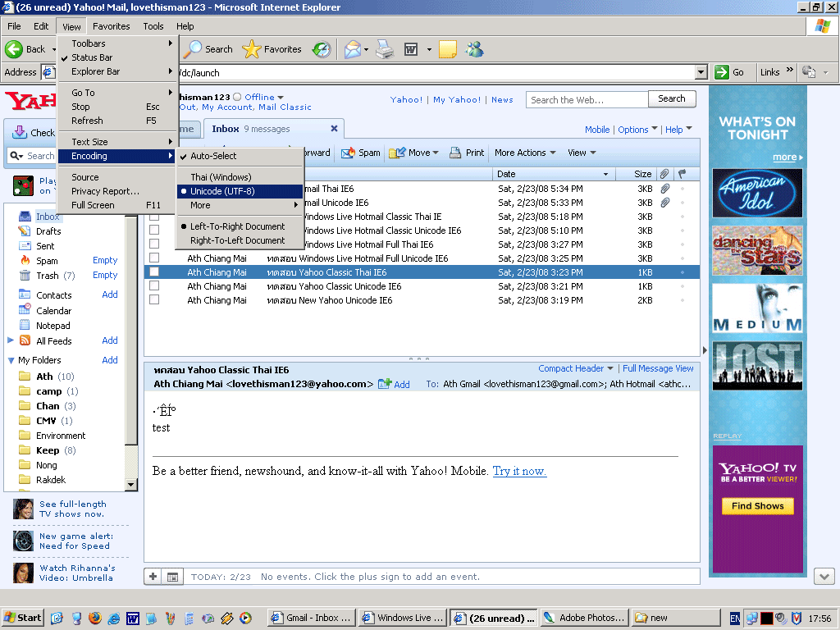Screen dimensions: 840x630
Task: Check the box for New Yahoo Unicode IE6 message
Action: [x=154, y=300]
